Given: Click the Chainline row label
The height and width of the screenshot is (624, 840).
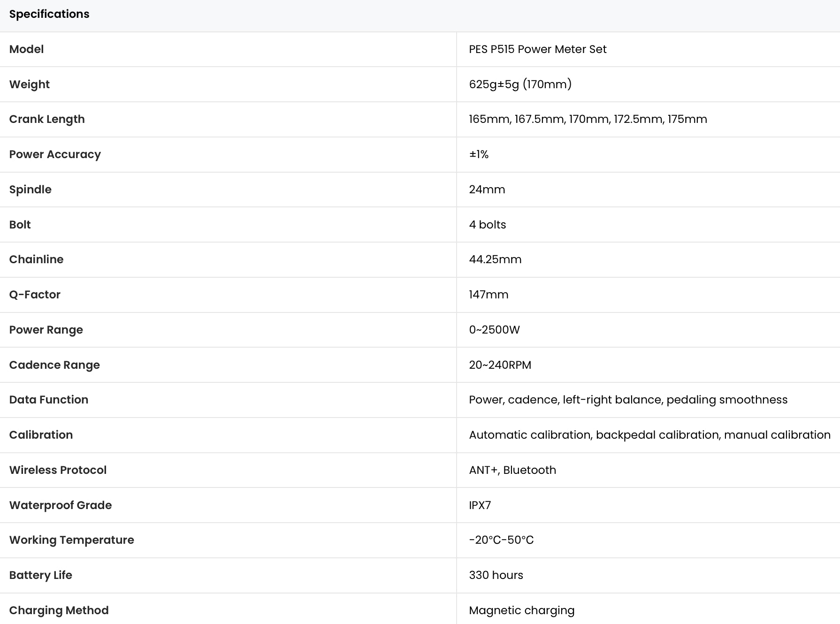Looking at the screenshot, I should [x=36, y=259].
